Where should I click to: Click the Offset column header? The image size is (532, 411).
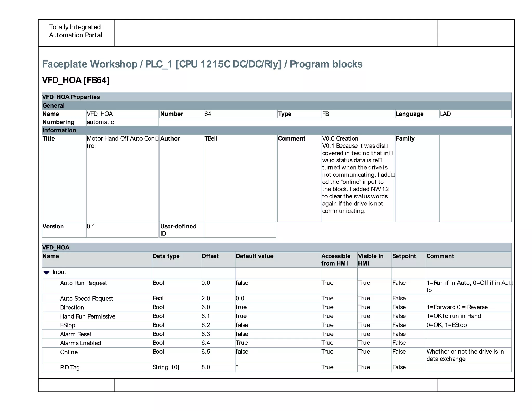coord(210,256)
